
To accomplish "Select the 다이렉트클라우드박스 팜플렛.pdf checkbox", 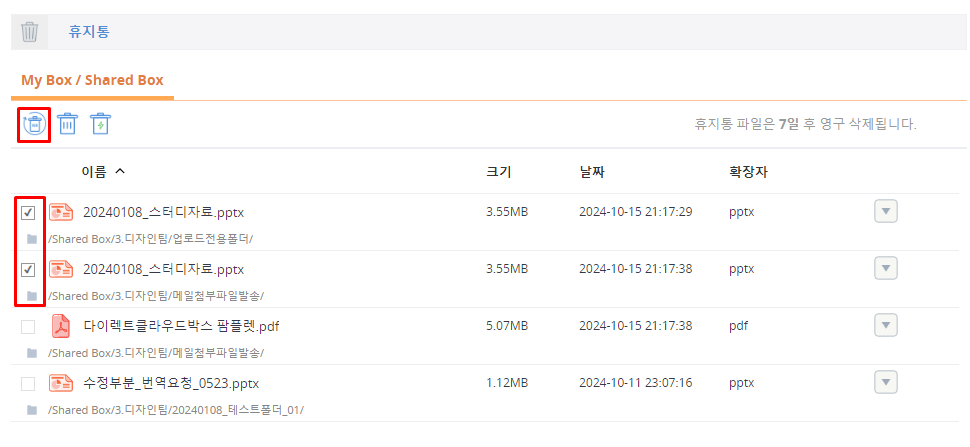I will tap(28, 327).
